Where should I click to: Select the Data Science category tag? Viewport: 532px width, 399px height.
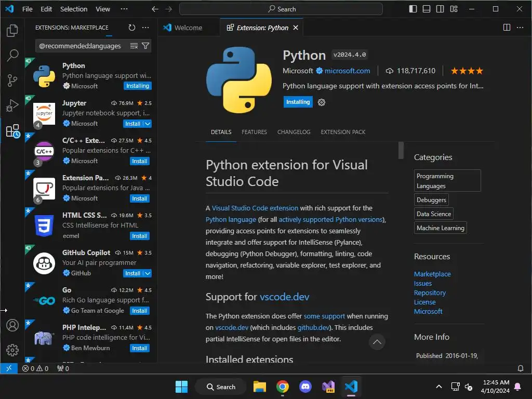(434, 214)
